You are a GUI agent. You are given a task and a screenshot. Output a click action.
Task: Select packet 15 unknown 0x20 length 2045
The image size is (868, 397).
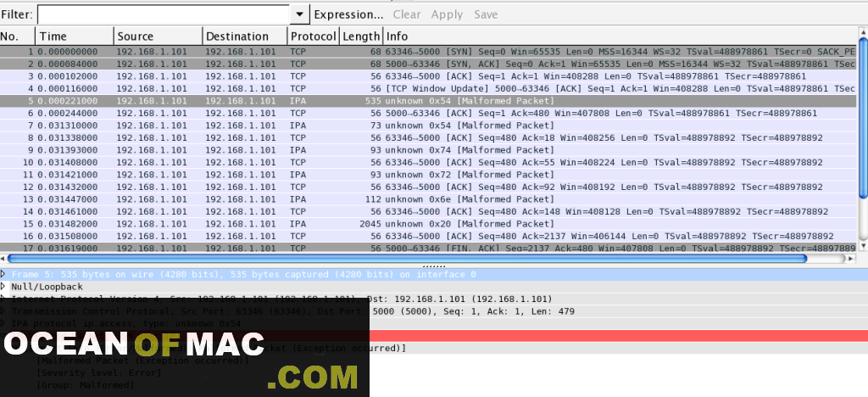tap(428, 224)
